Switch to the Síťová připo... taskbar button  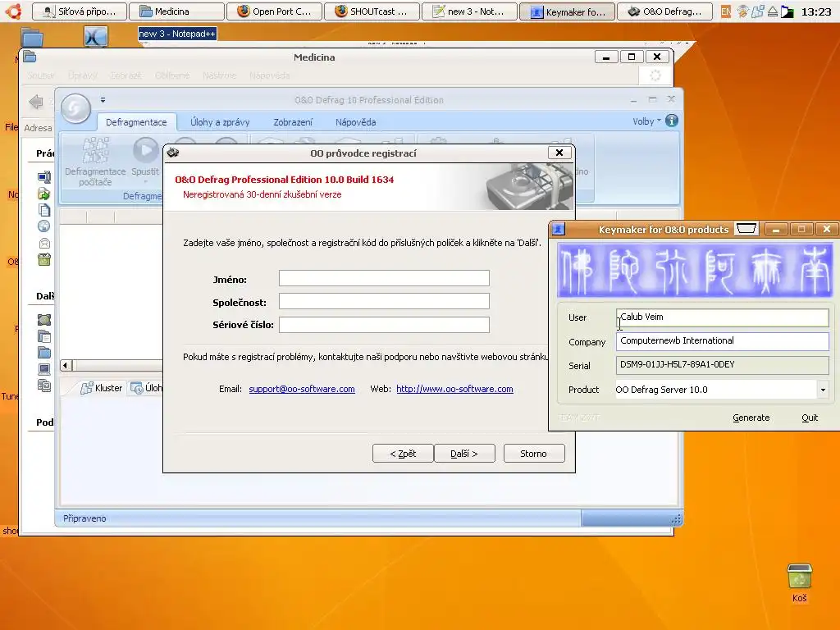tap(80, 11)
